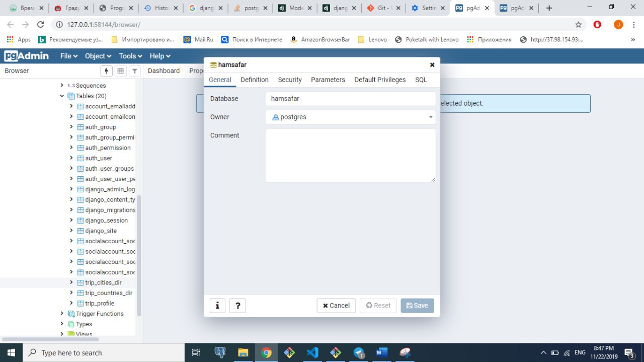Open the Tools menu
The image size is (644, 362).
[x=131, y=56]
